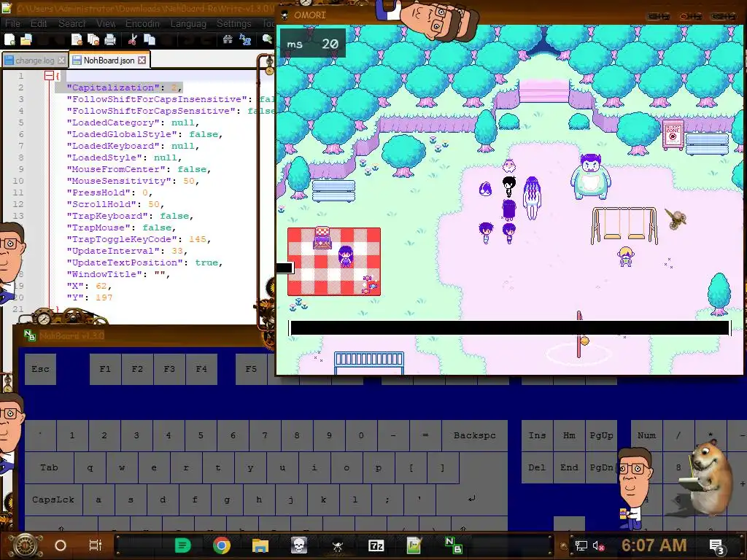The image size is (747, 560).
Task: Click the New file icon in Notepad++
Action: 10,40
